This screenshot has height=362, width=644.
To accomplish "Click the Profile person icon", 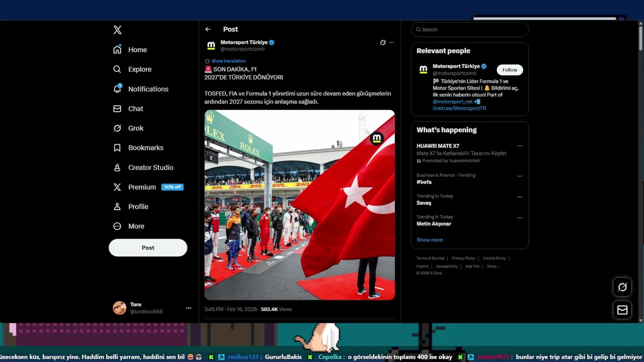I will 117,207.
